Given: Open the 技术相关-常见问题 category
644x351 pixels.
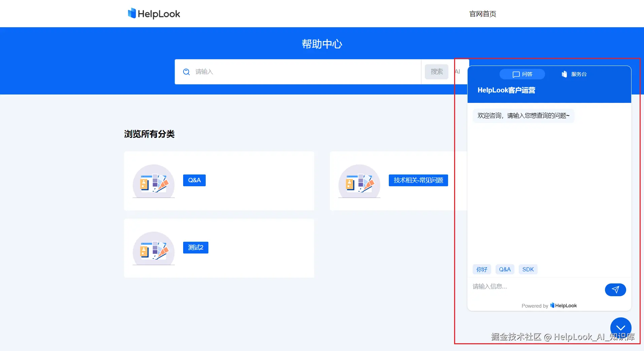Looking at the screenshot, I should click(418, 180).
